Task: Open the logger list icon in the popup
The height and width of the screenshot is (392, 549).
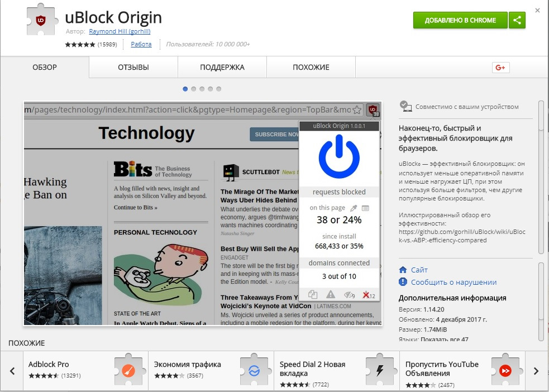Action: pyautogui.click(x=365, y=208)
